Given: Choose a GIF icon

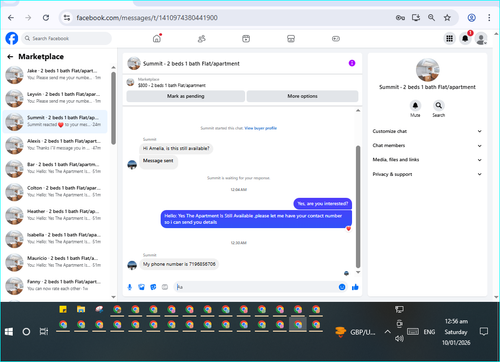Looking at the screenshot, I should pos(165,287).
